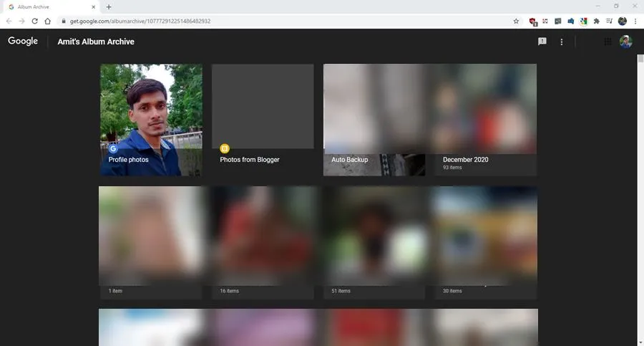Open the media control playlist icon

point(609,21)
